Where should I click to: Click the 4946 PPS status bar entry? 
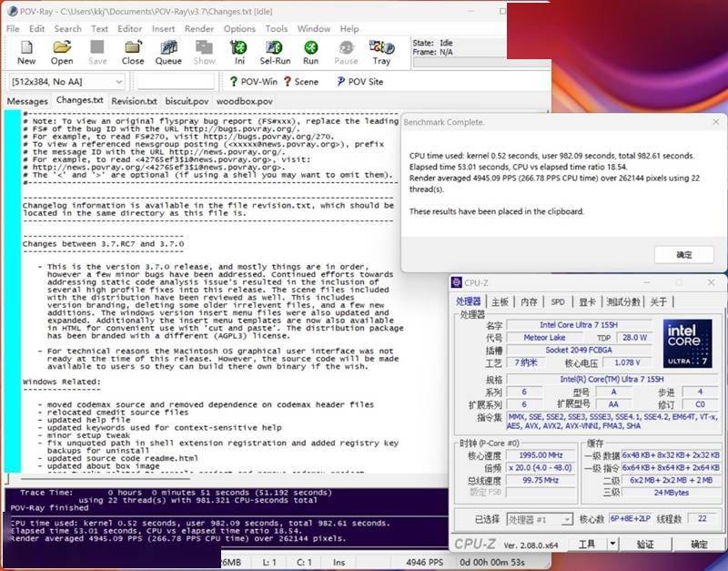pos(424,563)
